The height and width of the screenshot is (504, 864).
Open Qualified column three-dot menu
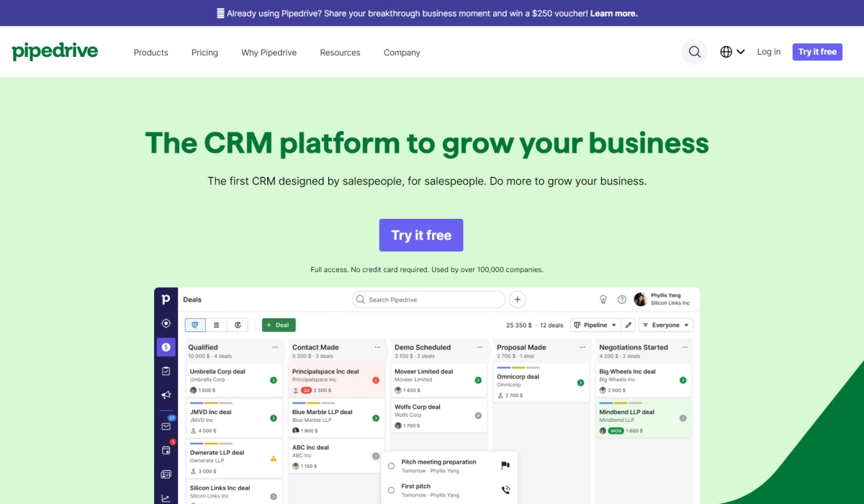click(275, 347)
